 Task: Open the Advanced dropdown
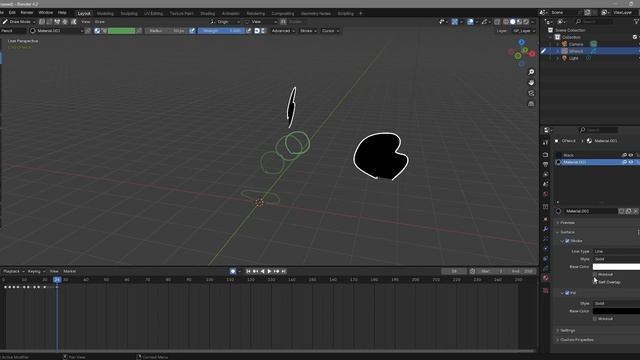282,31
